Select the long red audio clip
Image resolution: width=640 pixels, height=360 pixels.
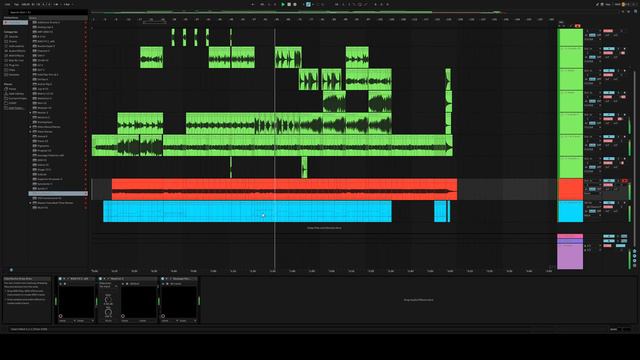pyautogui.click(x=284, y=189)
